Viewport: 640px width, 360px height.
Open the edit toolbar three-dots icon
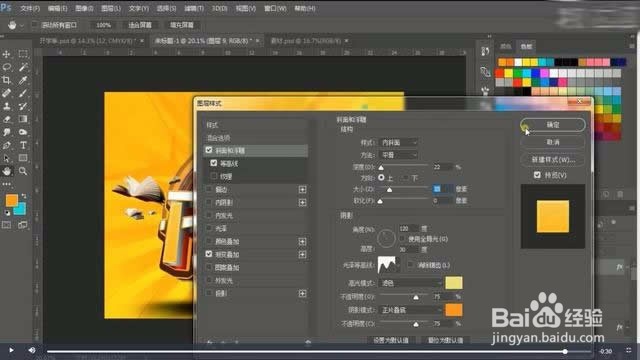[x=7, y=184]
